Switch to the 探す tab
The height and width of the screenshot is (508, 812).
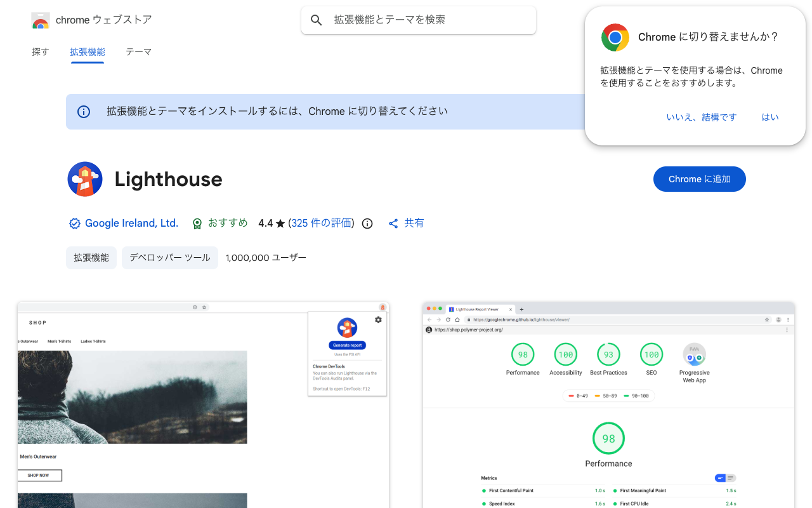click(40, 51)
